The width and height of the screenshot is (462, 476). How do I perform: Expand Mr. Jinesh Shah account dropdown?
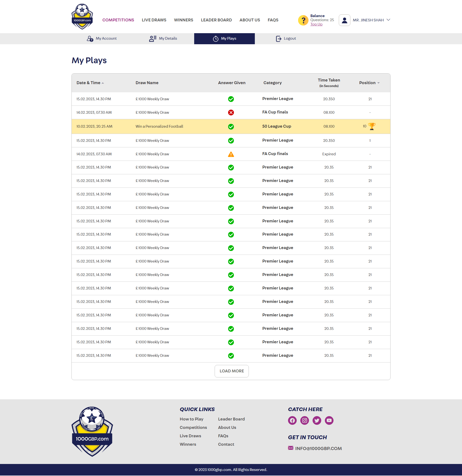[388, 20]
